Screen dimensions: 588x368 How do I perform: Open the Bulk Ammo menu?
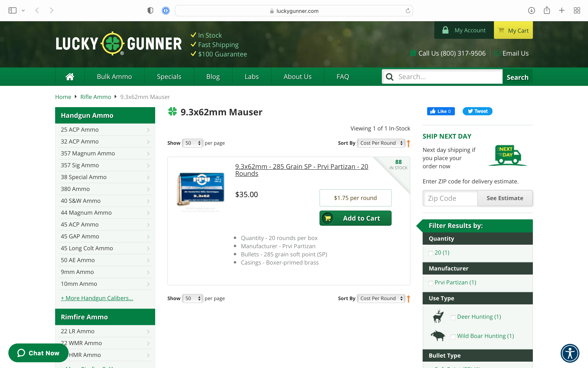click(x=114, y=77)
